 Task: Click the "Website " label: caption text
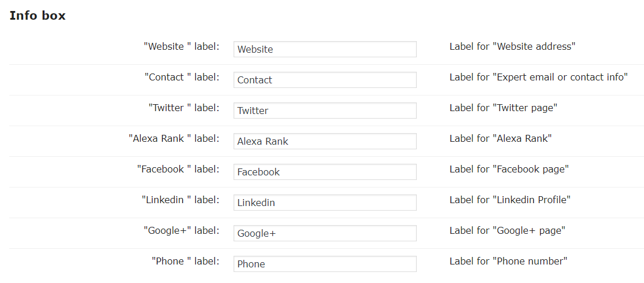coord(182,46)
